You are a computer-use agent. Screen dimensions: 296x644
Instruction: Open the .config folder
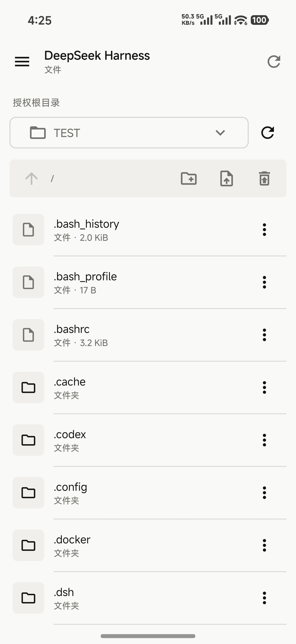[148, 493]
